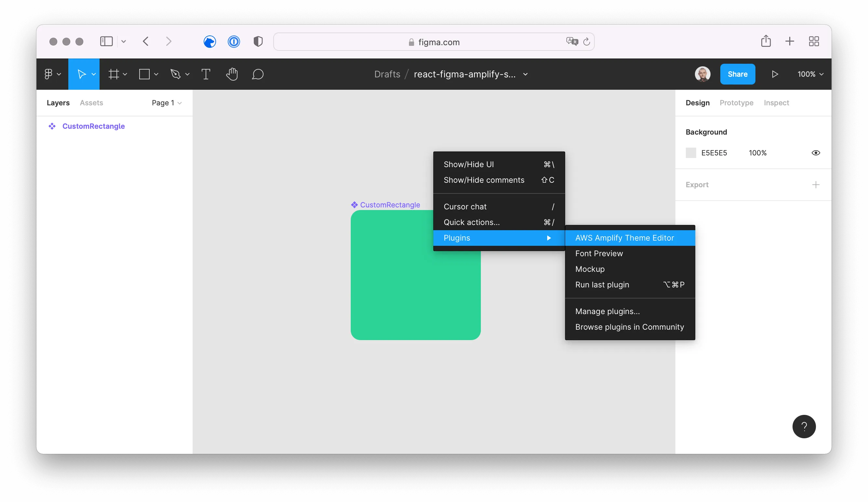Select the CustomRectangle layer in the Layers panel
868x502 pixels.
(93, 126)
